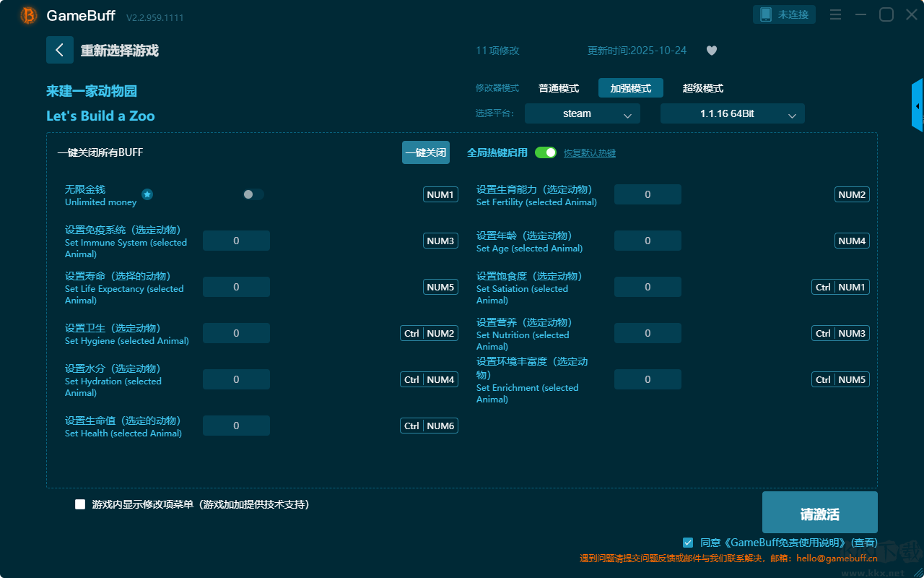Toggle the Unlimited money switch
Image resolution: width=924 pixels, height=578 pixels.
point(253,194)
